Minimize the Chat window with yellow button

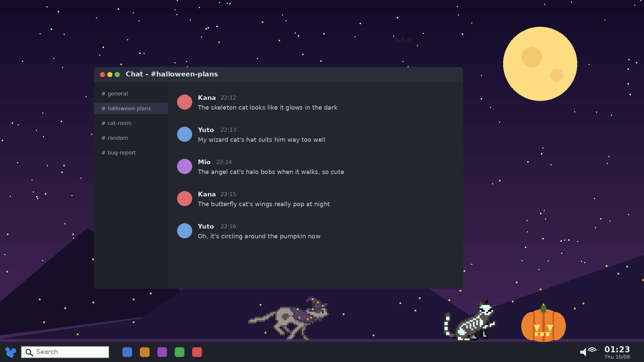point(110,74)
